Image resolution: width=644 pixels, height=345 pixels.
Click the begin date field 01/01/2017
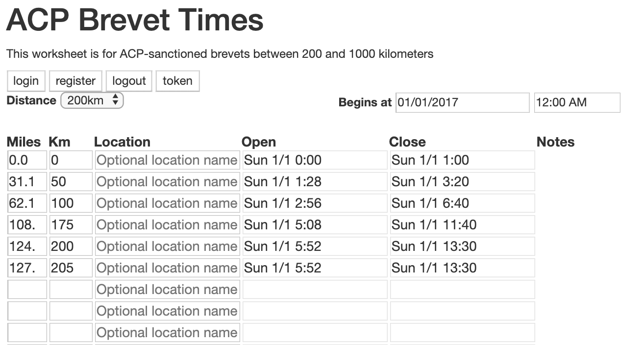pyautogui.click(x=463, y=102)
